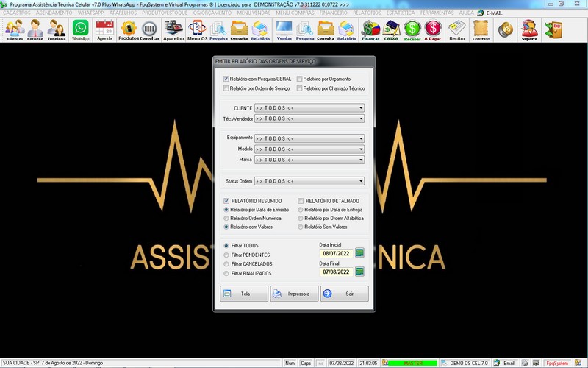The image size is (588, 368).
Task: Open the Finanças chart icon
Action: coord(370,30)
